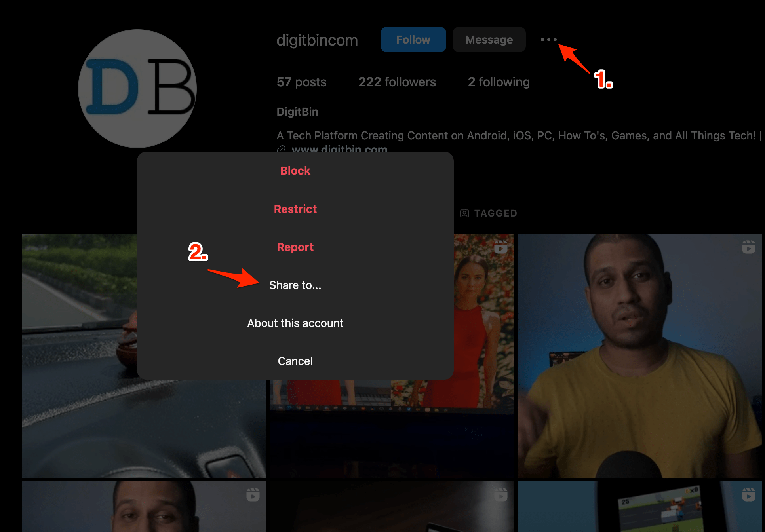This screenshot has width=765, height=532.
Task: Click the three-dot more options icon
Action: 548,39
